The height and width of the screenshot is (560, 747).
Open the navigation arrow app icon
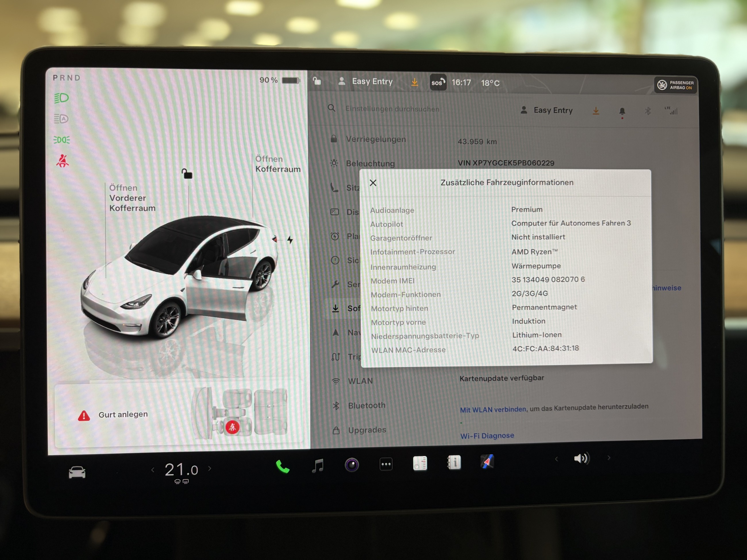click(487, 461)
